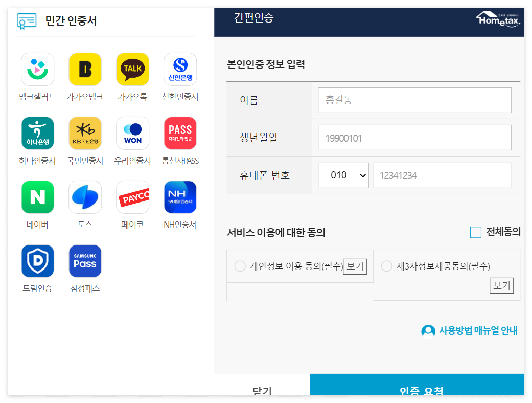532x403 pixels.
Task: Click 보기 for 제3자정보제공동의
Action: [501, 285]
